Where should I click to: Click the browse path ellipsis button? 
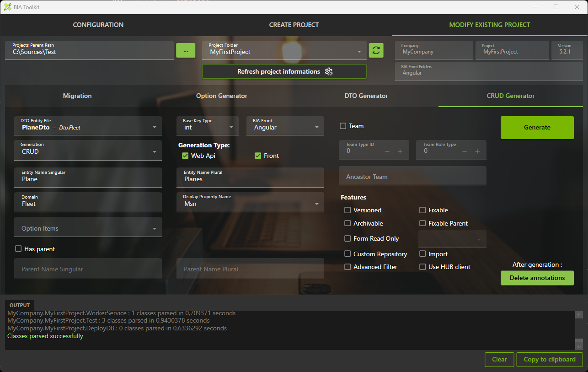[x=186, y=50]
